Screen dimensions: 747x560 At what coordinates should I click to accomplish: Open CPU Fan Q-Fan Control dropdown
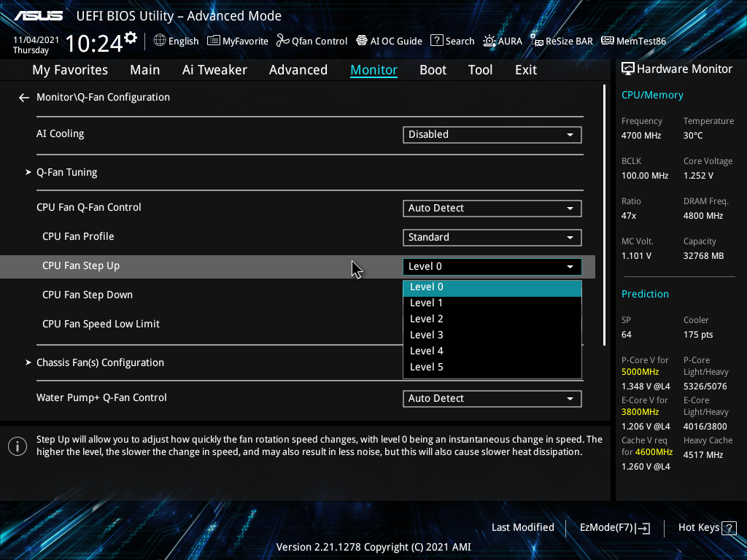click(492, 209)
